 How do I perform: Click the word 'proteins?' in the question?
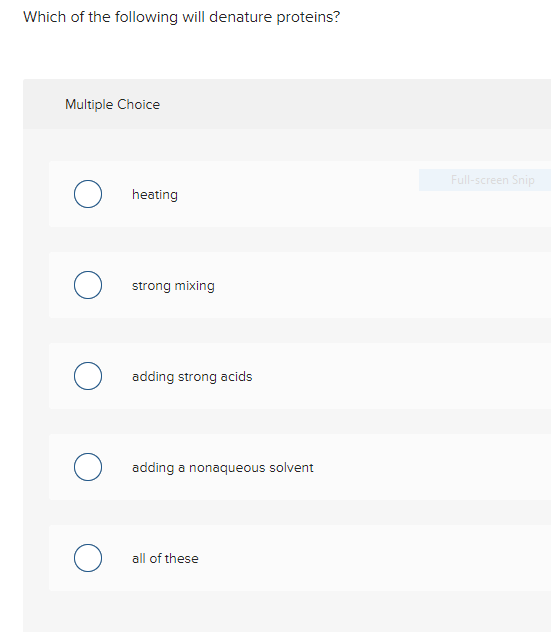click(x=308, y=18)
